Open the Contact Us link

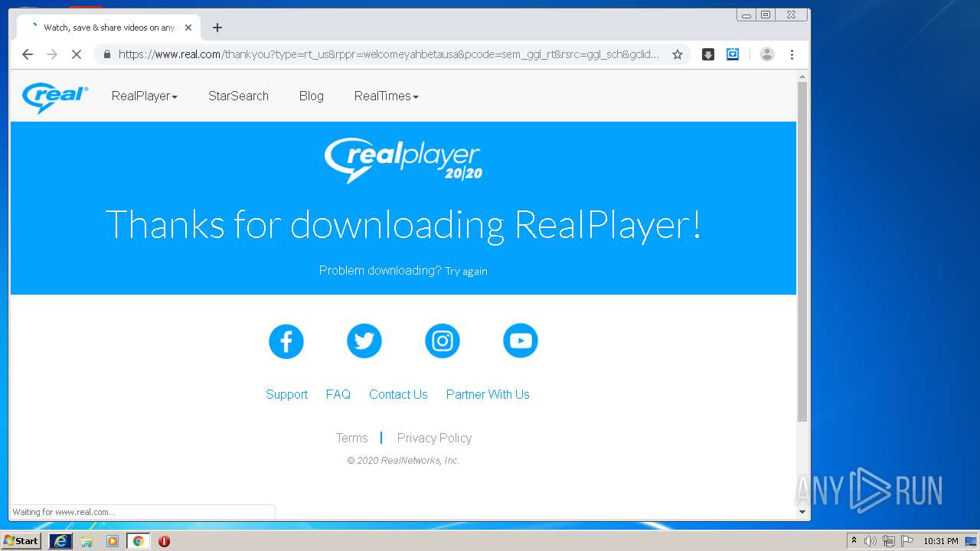398,395
